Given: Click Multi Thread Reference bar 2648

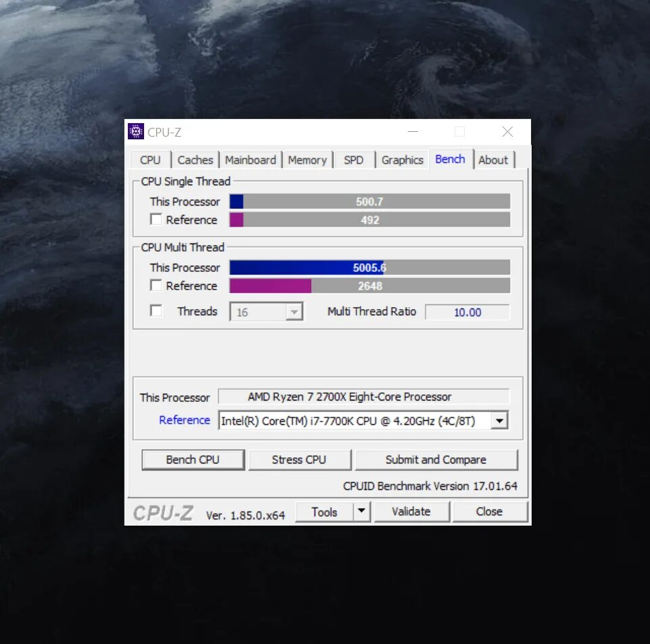Looking at the screenshot, I should point(370,285).
